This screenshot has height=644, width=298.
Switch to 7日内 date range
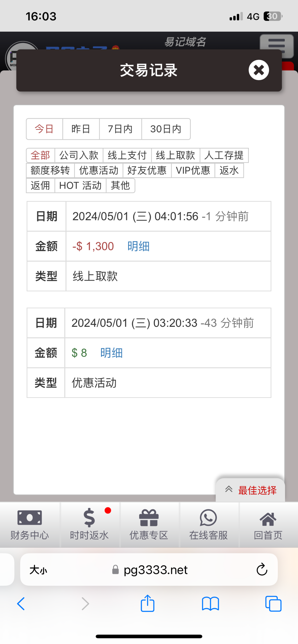coord(120,129)
